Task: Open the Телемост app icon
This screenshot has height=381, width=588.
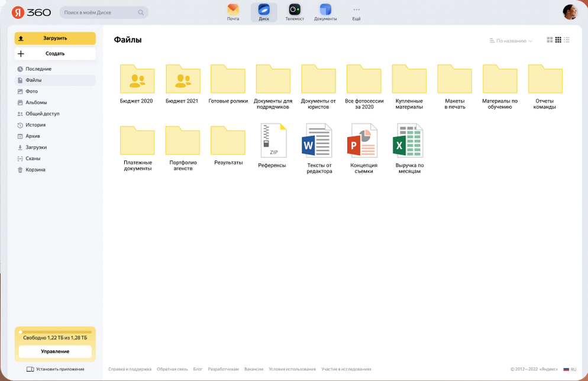Action: [295, 9]
